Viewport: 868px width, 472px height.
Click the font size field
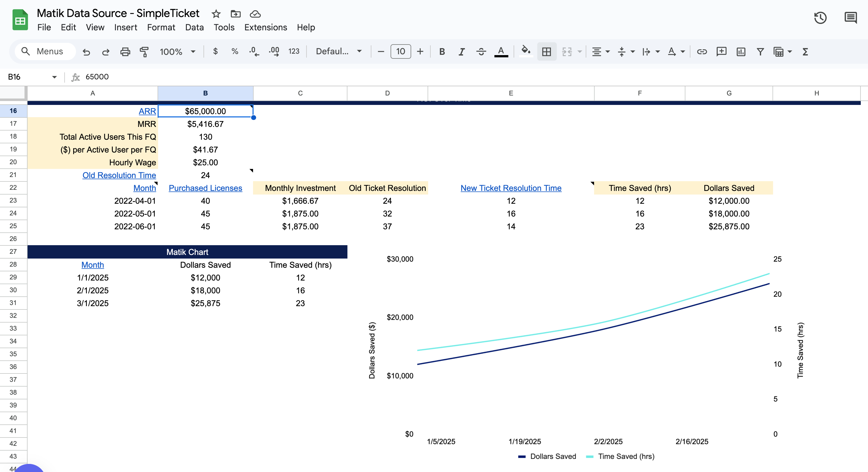pyautogui.click(x=400, y=51)
